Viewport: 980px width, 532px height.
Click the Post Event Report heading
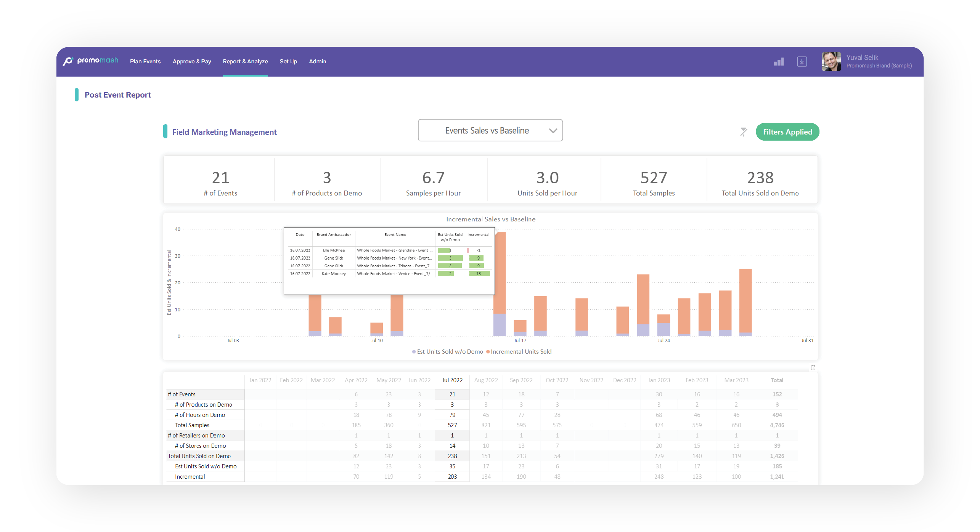[117, 95]
